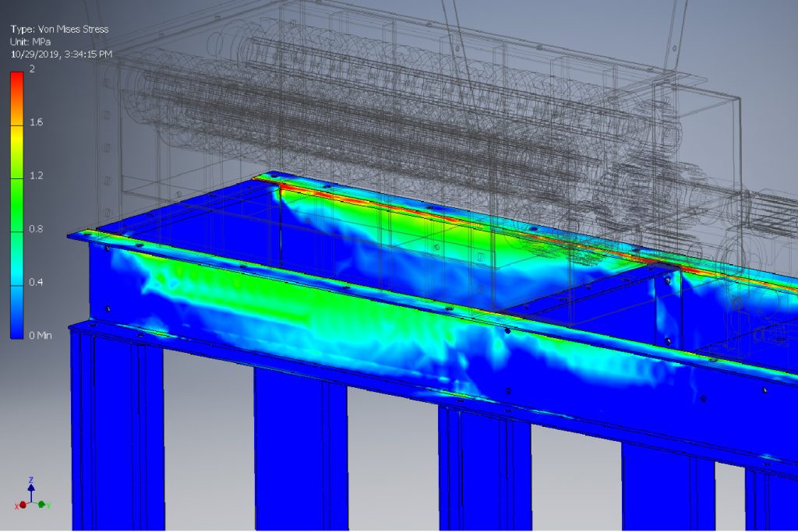798x532 pixels.
Task: Click the 10/29/2019 timestamp text
Action: coord(62,55)
